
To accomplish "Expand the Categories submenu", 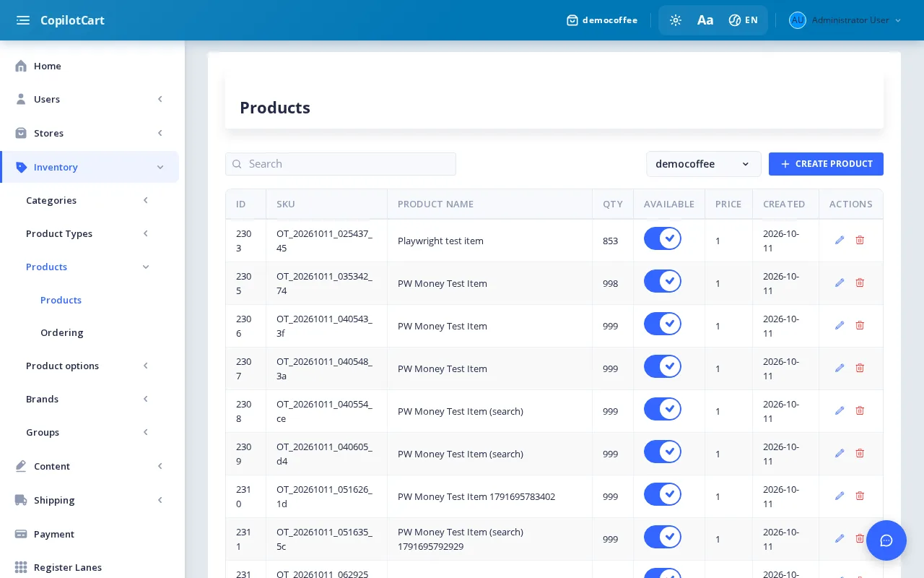I will click(90, 200).
